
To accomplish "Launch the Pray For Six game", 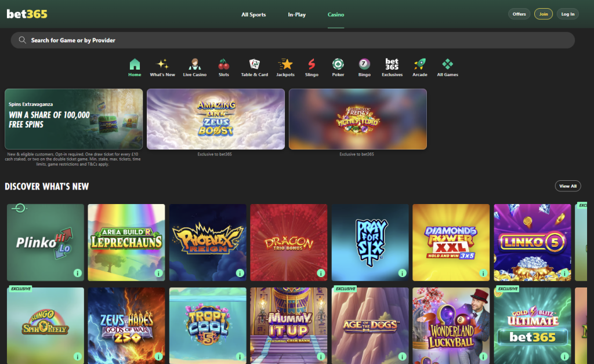I will pyautogui.click(x=370, y=242).
